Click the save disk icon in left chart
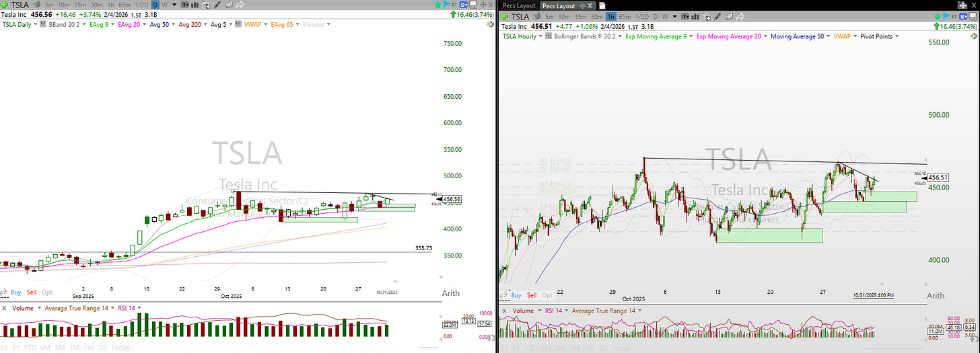The image size is (980, 353). [474, 5]
